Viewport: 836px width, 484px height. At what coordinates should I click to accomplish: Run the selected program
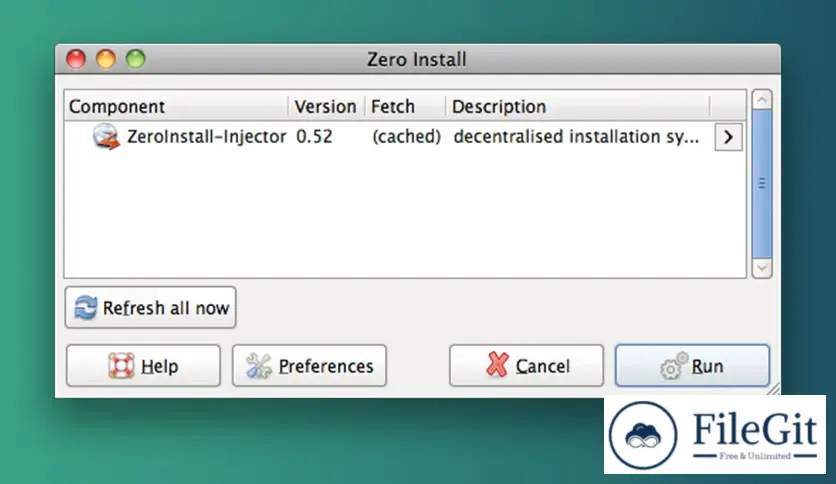pyautogui.click(x=692, y=366)
